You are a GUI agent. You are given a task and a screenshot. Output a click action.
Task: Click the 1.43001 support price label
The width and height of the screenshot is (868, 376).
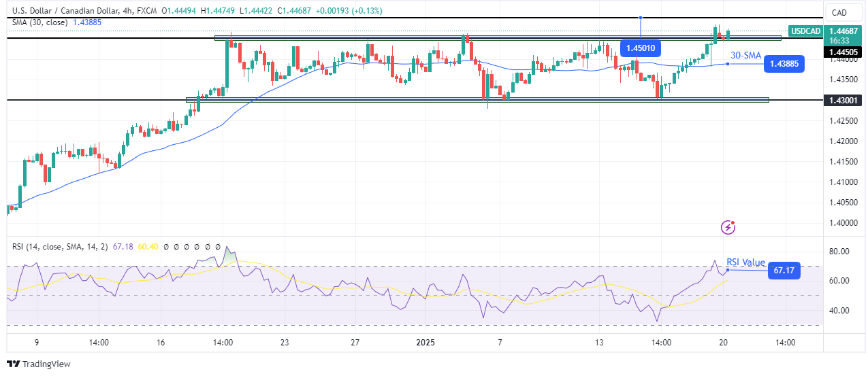pos(842,100)
